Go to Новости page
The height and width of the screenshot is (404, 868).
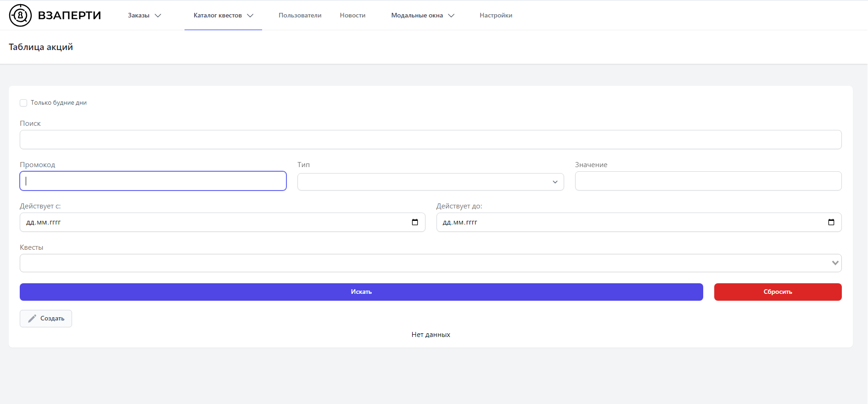[x=353, y=16]
